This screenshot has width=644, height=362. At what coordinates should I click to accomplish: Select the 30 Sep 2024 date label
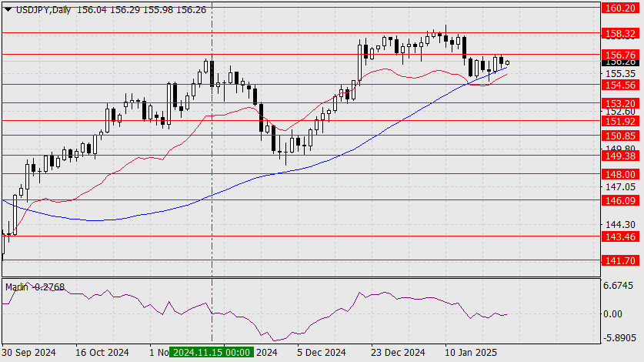tap(28, 353)
